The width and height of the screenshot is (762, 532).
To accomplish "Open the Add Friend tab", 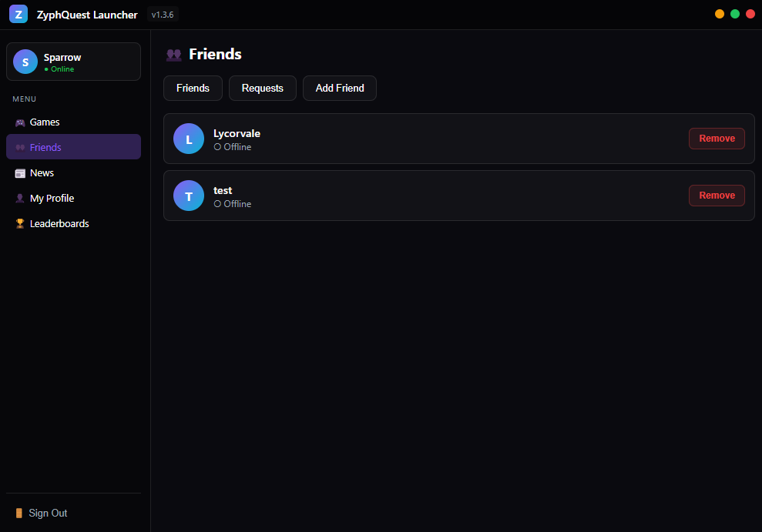I will [339, 88].
